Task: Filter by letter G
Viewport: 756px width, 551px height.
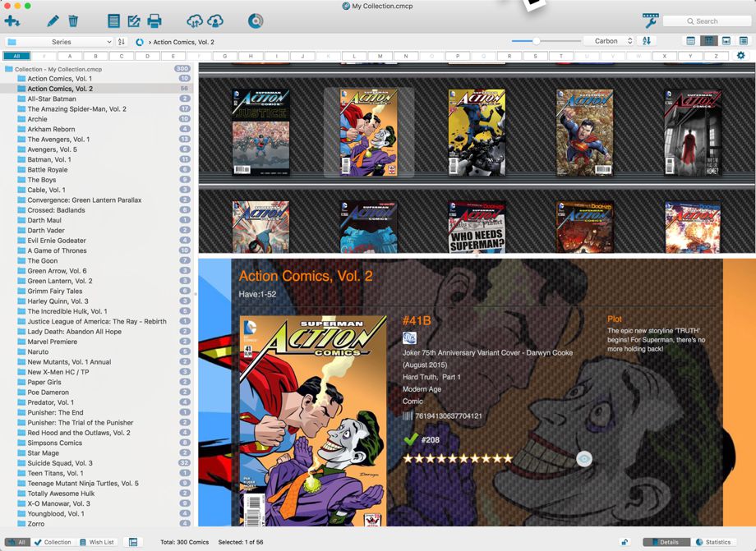Action: pyautogui.click(x=224, y=56)
